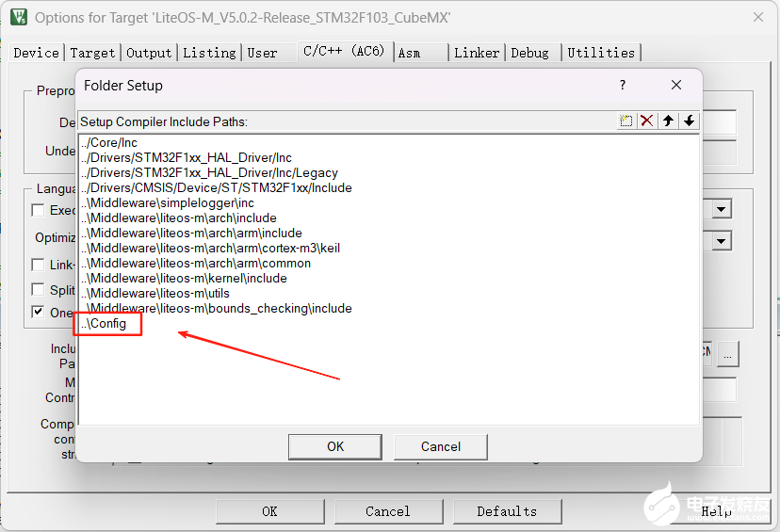Select the liteos-m\arch\arm\include path
Viewport: 780px width, 532px height.
(389, 233)
